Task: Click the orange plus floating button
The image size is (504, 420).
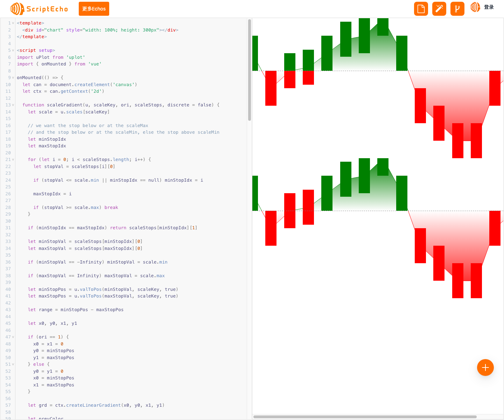Action: (x=485, y=367)
